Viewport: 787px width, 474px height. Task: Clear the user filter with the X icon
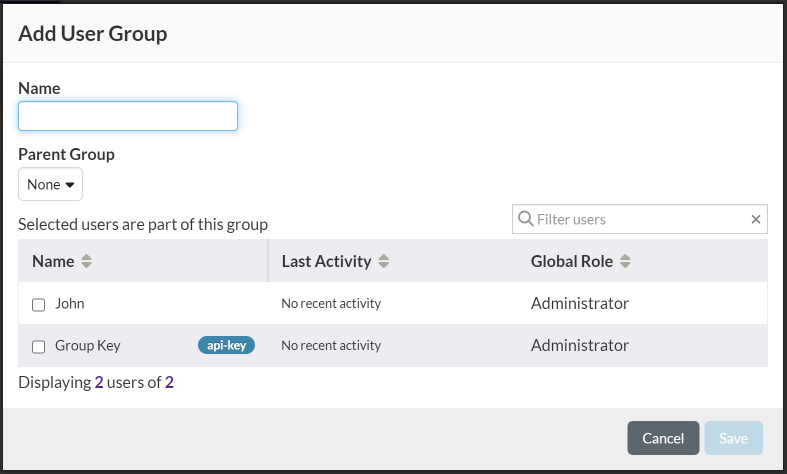coord(756,219)
